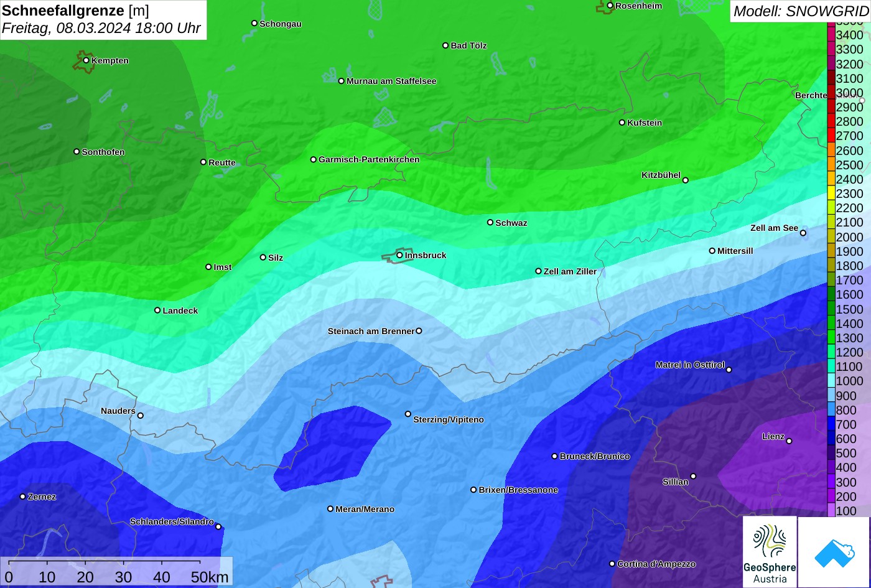Click the Schwaz marker dot
871x588 pixels.
click(x=490, y=222)
